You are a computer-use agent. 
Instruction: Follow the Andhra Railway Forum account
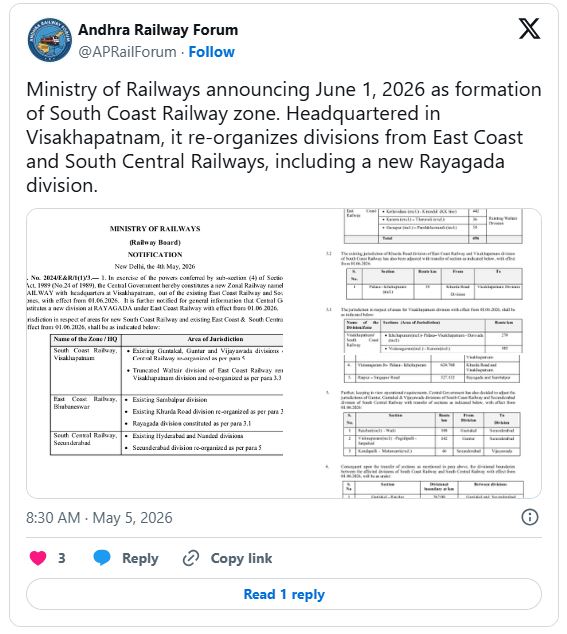212,52
